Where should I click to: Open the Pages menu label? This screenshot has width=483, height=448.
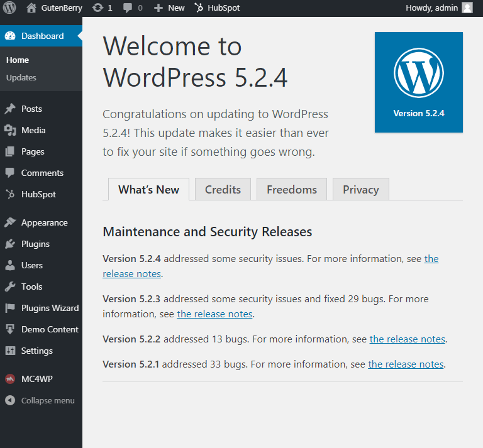coord(33,151)
